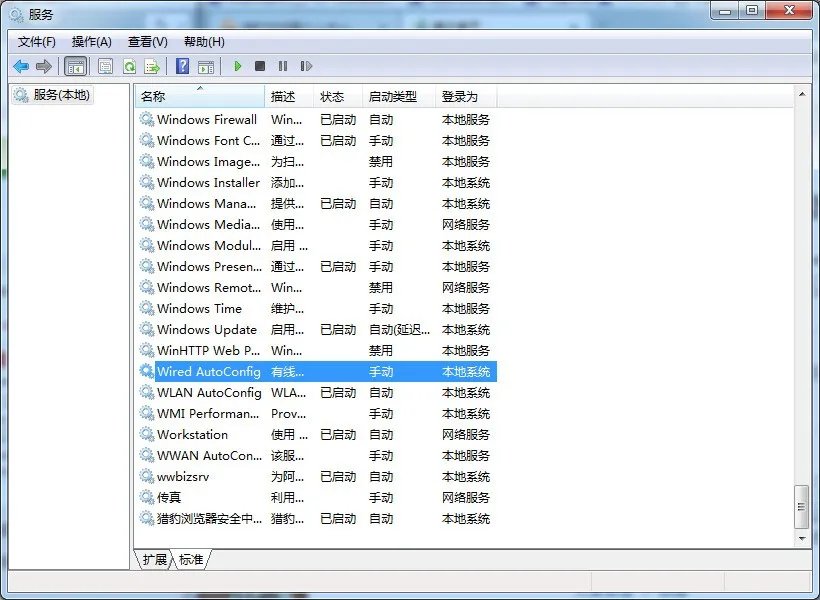Image resolution: width=820 pixels, height=600 pixels.
Task: Open the 操作 menu
Action: click(x=92, y=41)
